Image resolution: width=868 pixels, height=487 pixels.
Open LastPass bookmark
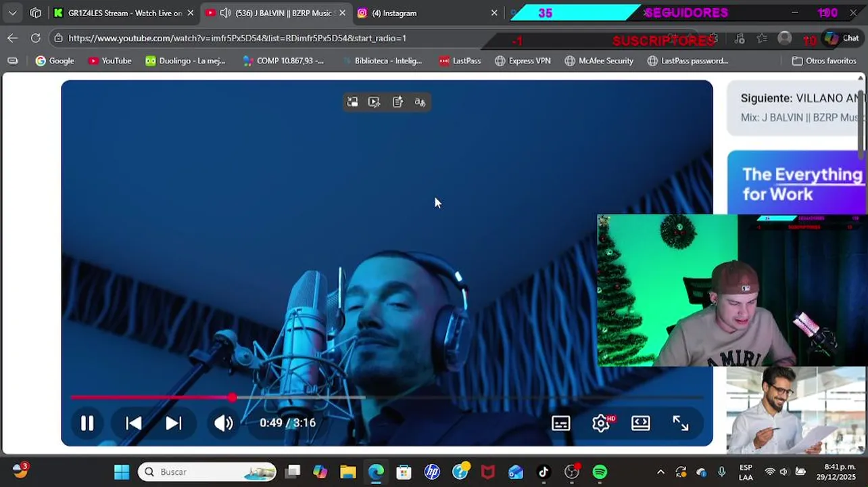(x=460, y=61)
